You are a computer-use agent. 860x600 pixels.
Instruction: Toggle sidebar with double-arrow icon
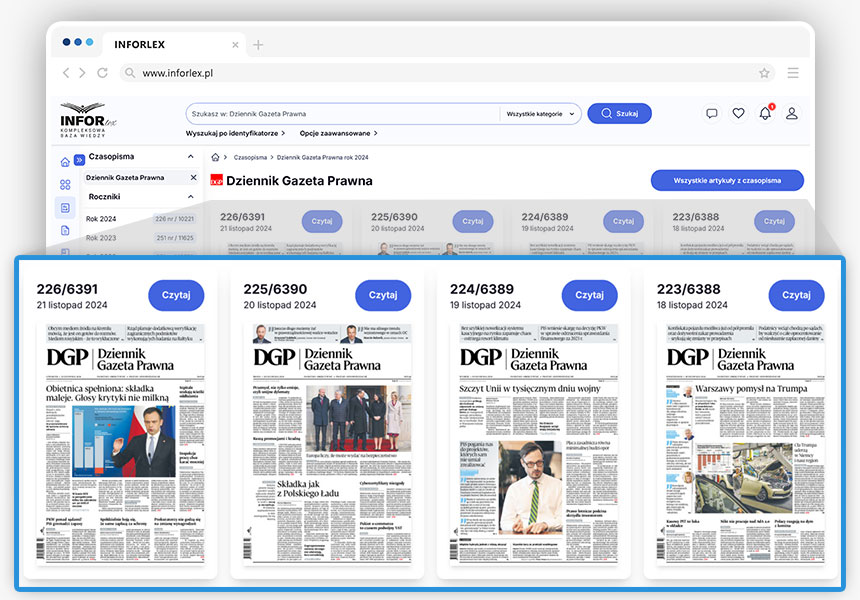(80, 160)
